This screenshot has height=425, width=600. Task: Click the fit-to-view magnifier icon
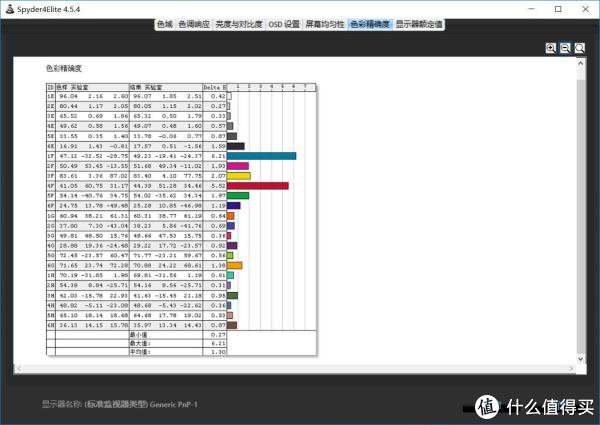tap(580, 48)
